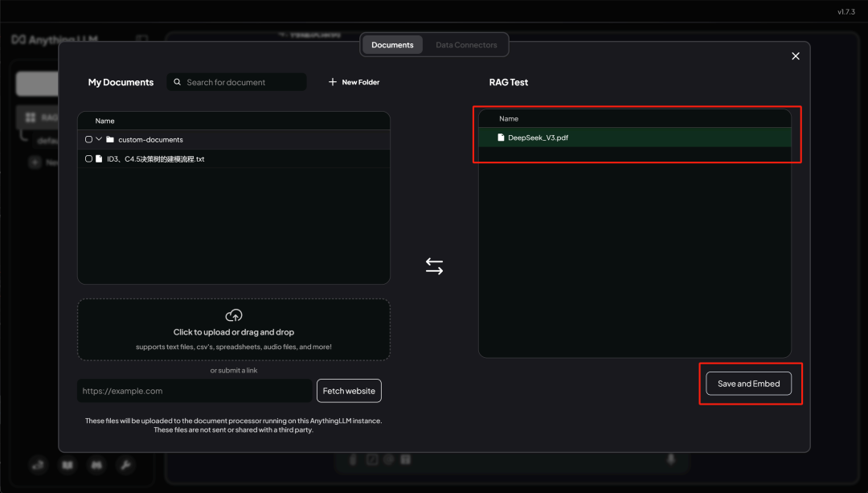The image size is (868, 493).
Task: Switch to the Documents tab
Action: [392, 45]
